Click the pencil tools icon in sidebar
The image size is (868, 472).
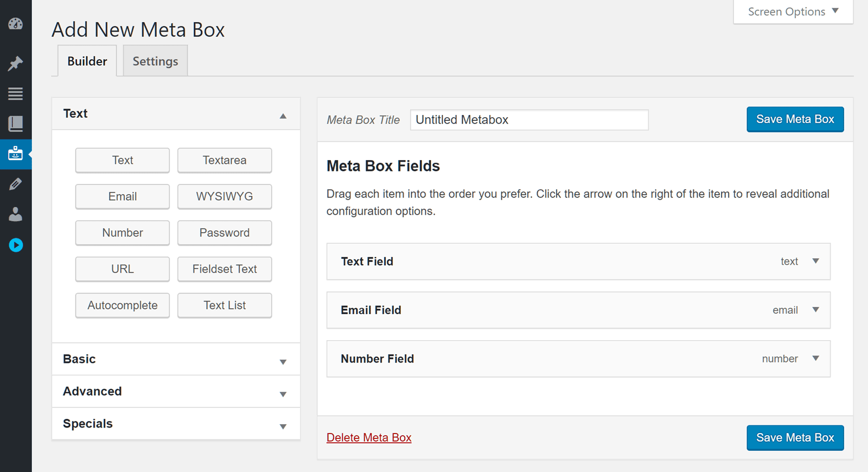pyautogui.click(x=15, y=184)
